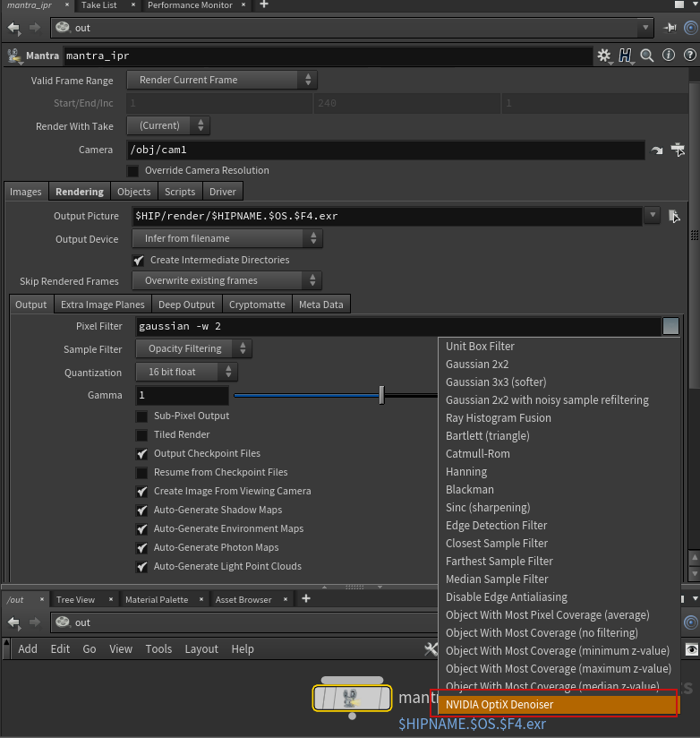Open the Output Device dropdown
Viewport: 700px width, 738px height.
[x=227, y=238]
